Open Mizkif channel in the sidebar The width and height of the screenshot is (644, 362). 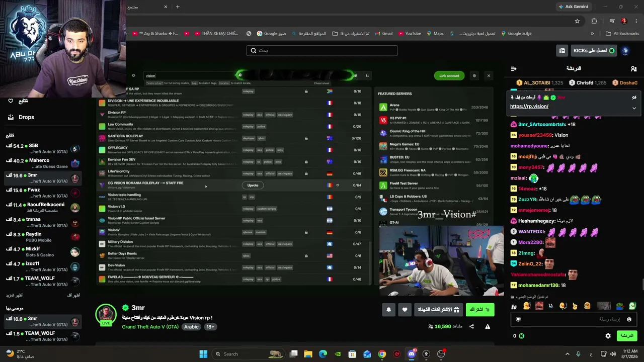pos(42,252)
